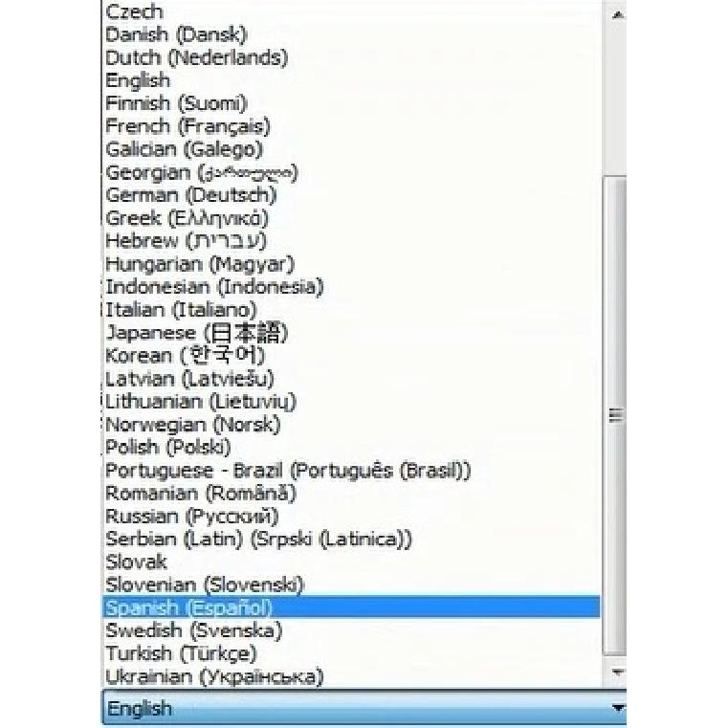Choose Italian (Italiano) language
This screenshot has width=728, height=728.
[351, 310]
